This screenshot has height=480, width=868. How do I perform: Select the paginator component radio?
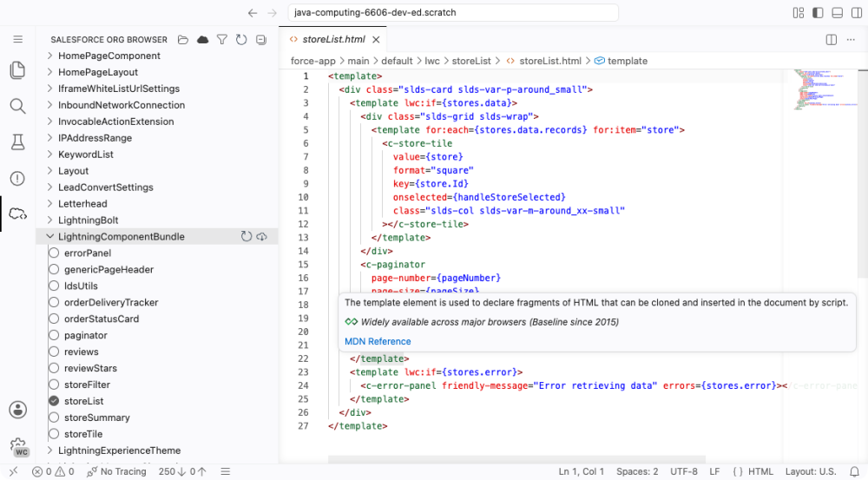(54, 335)
